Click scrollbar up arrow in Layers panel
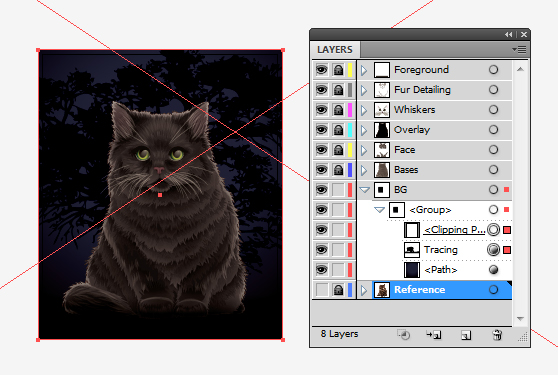Screen dimensions: 558x375 tap(520, 69)
